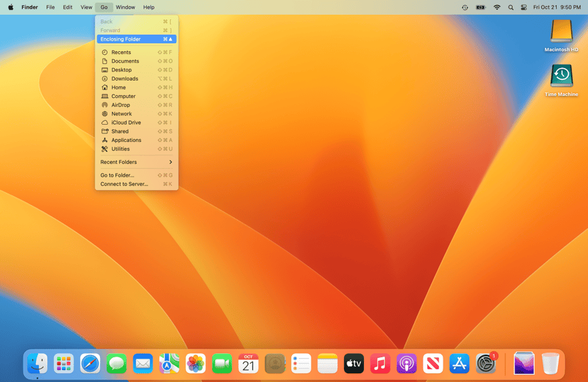Open the View menu
This screenshot has height=382, width=588.
(x=86, y=7)
